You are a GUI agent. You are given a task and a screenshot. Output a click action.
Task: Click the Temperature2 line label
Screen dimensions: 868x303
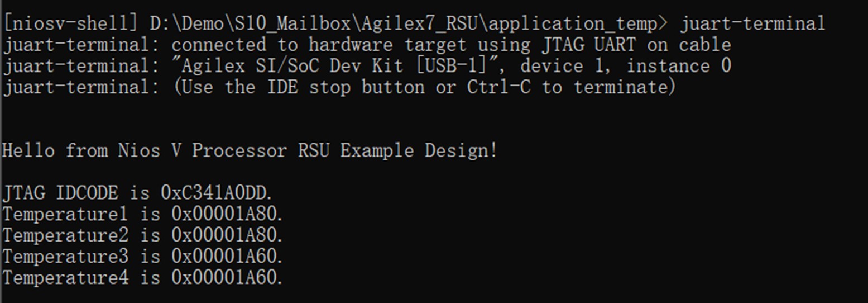tap(65, 235)
